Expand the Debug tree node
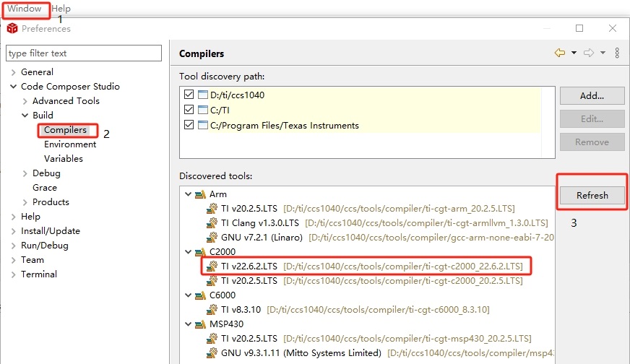The image size is (630, 364). 25,173
